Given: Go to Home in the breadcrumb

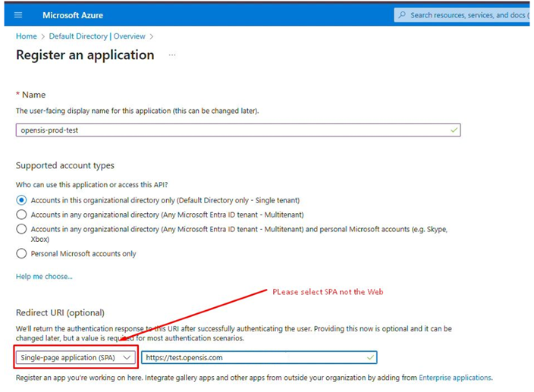Looking at the screenshot, I should (26, 36).
